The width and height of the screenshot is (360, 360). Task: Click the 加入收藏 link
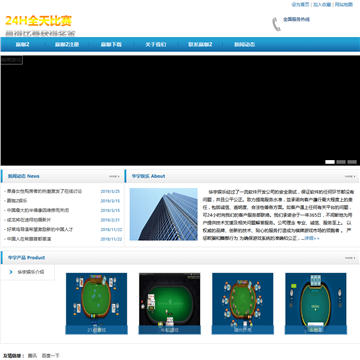(322, 4)
